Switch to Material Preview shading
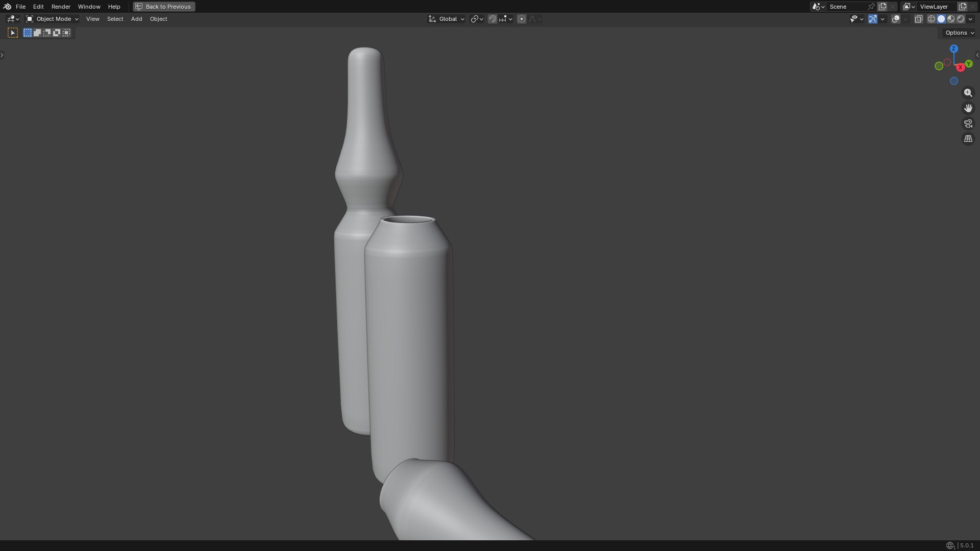This screenshot has width=980, height=551. pos(951,19)
